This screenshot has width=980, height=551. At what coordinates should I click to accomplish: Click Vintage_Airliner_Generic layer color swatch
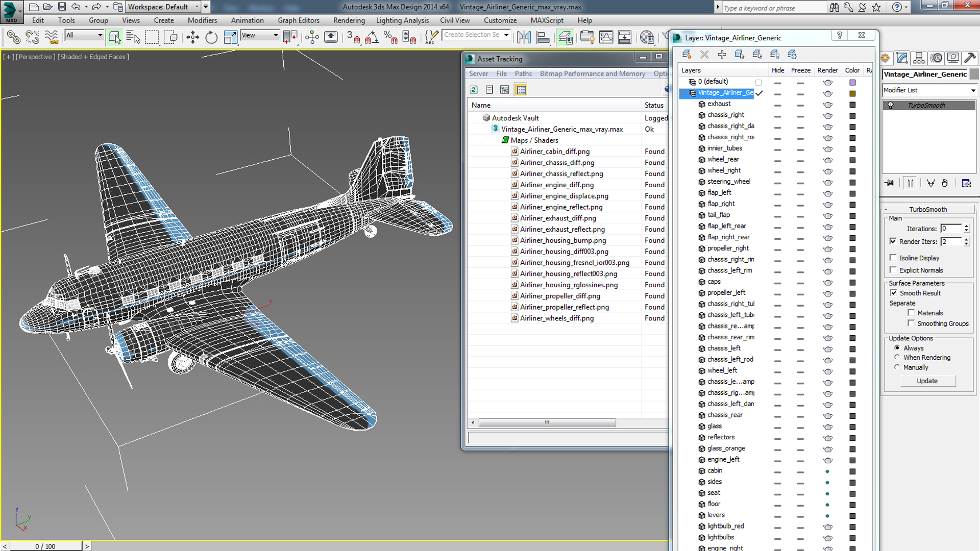(852, 93)
